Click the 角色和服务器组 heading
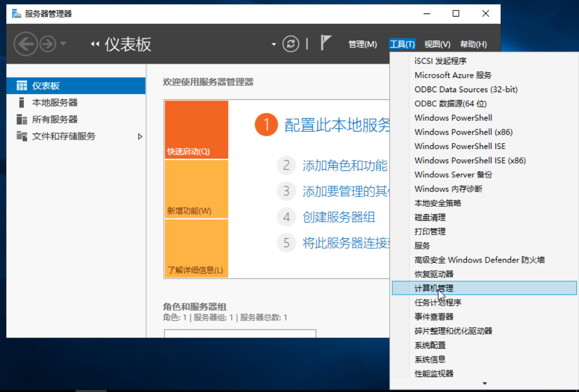The height and width of the screenshot is (392, 579). point(194,307)
